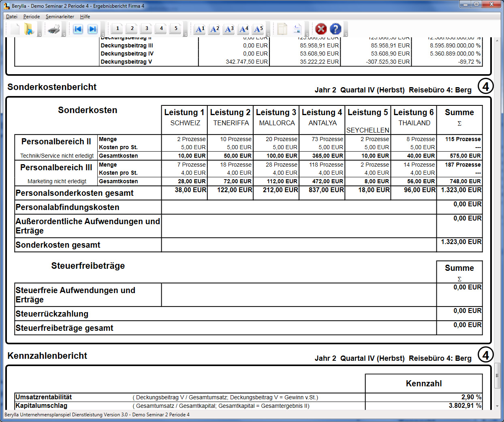Select the 342.747,50 EUR Deckungsbeitrag V value

247,62
